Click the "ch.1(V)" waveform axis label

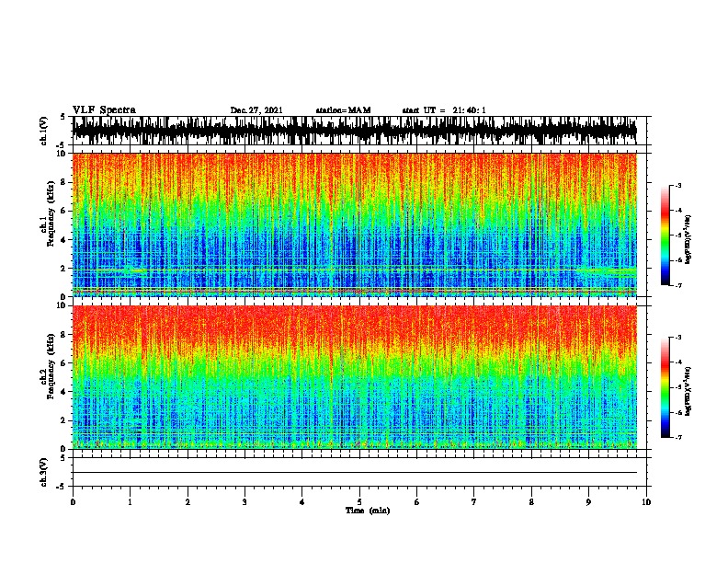[x=43, y=131]
